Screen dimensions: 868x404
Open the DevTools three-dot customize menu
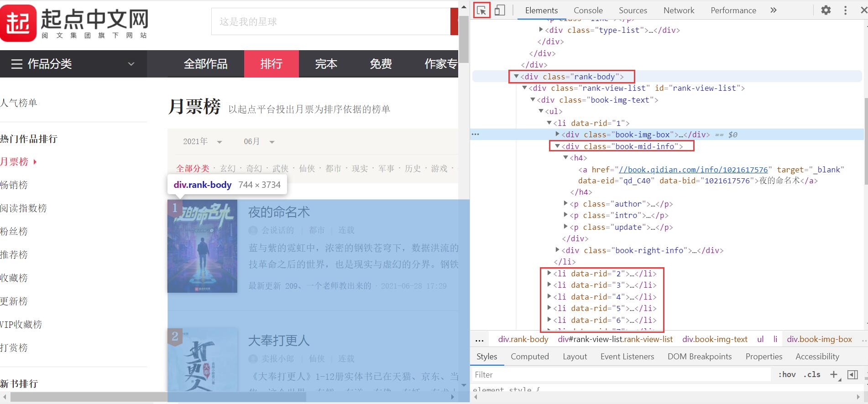pos(845,10)
